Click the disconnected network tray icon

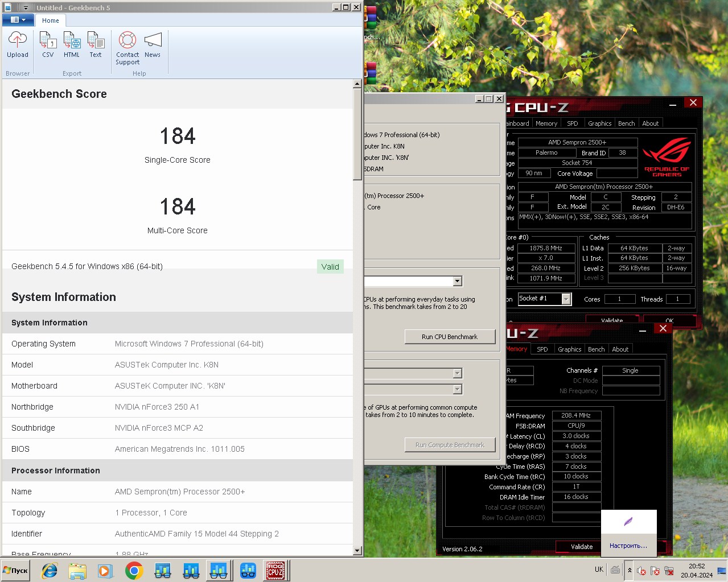669,571
